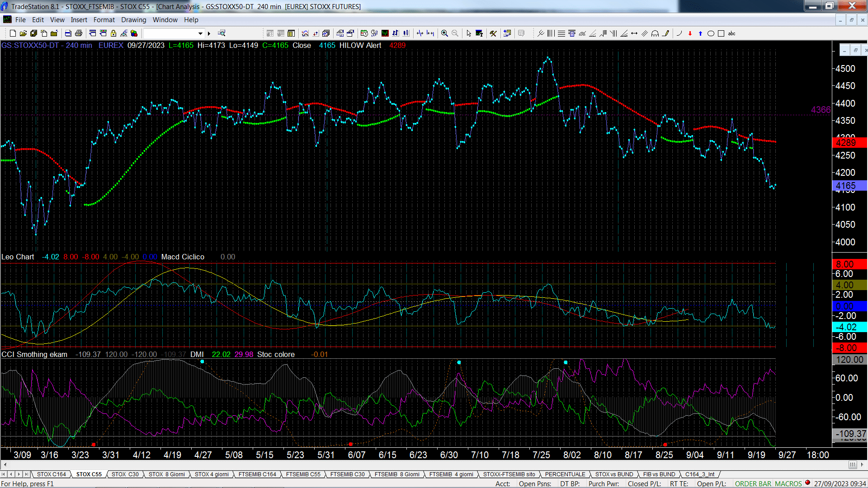Screen dimensions: 868x488
Task: Click MACROS in the status bar
Action: point(788,484)
